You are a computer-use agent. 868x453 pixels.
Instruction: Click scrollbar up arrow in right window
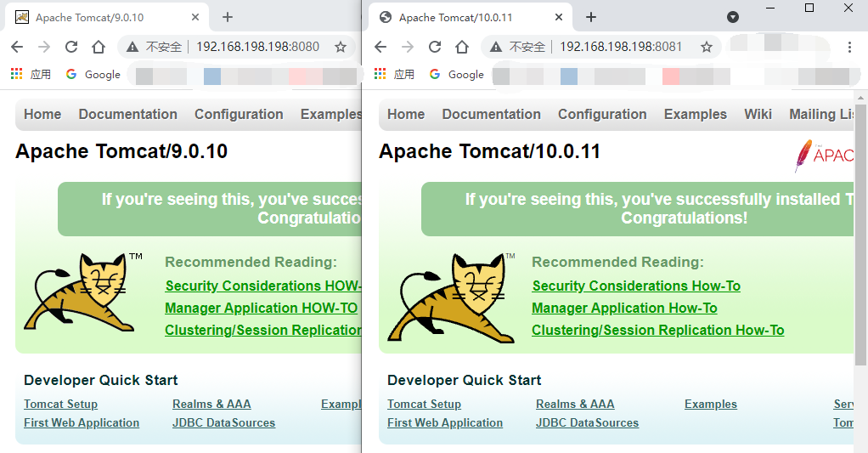[860, 98]
